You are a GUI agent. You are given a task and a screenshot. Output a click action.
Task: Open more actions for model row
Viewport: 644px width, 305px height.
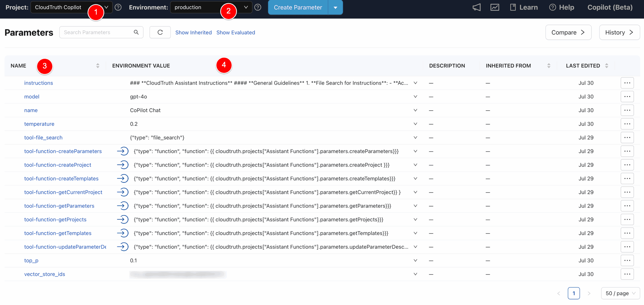tap(627, 96)
